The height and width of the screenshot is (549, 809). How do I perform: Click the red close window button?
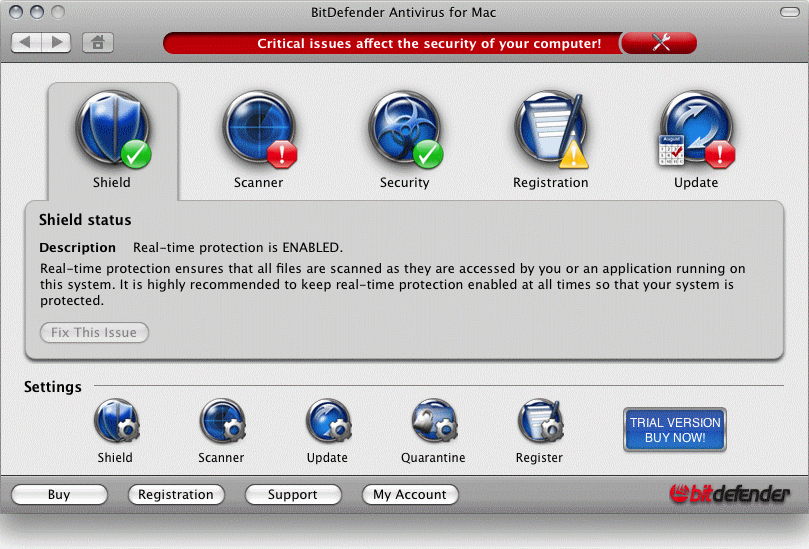16,12
